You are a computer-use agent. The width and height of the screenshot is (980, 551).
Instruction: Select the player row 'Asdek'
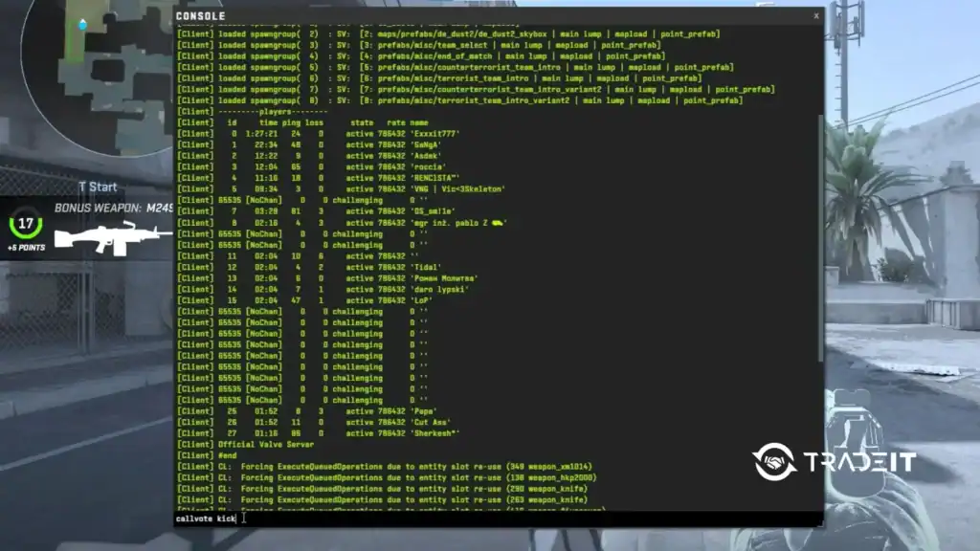pos(309,156)
